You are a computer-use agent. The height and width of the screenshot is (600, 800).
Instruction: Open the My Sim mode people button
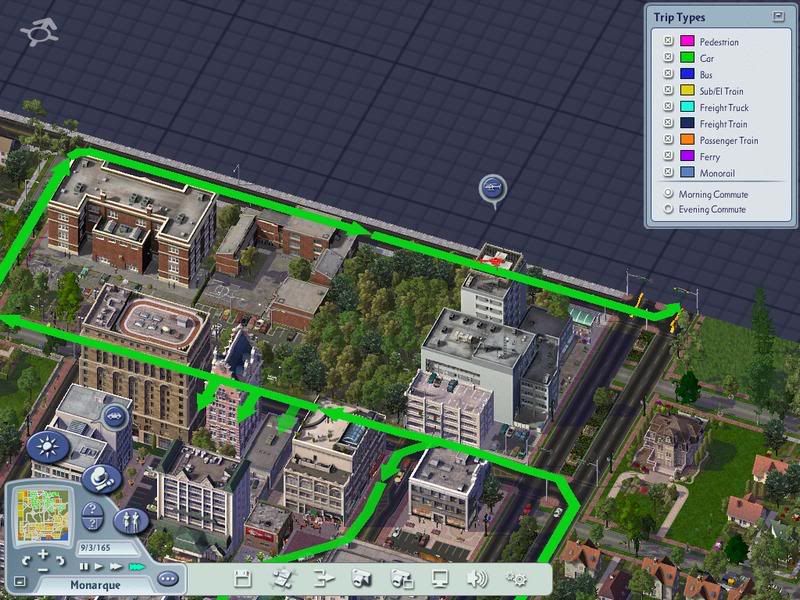[131, 520]
